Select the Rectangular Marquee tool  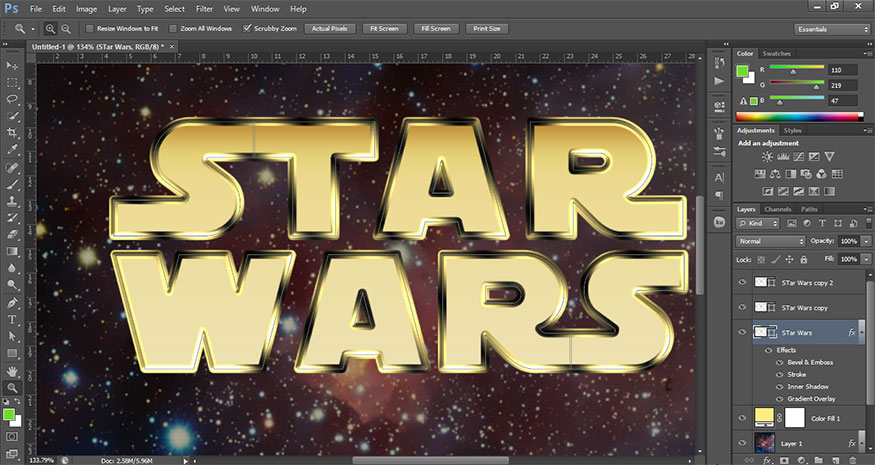tap(12, 83)
